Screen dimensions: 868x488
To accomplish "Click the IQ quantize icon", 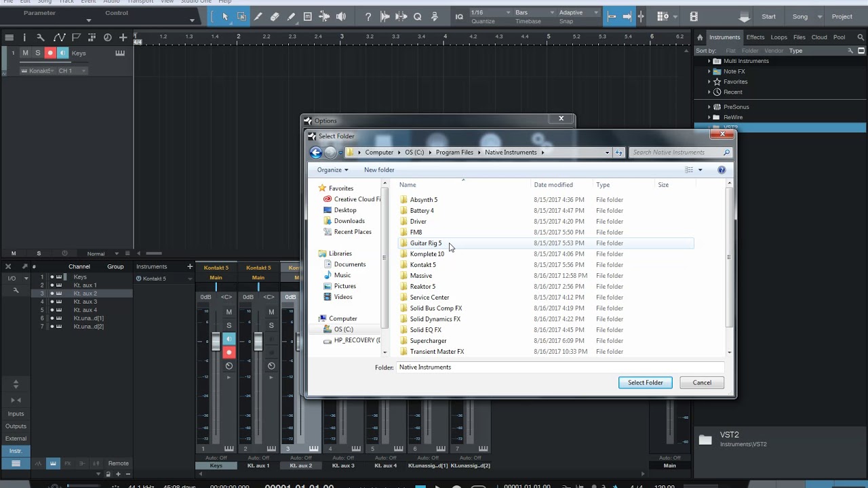I will click(459, 16).
